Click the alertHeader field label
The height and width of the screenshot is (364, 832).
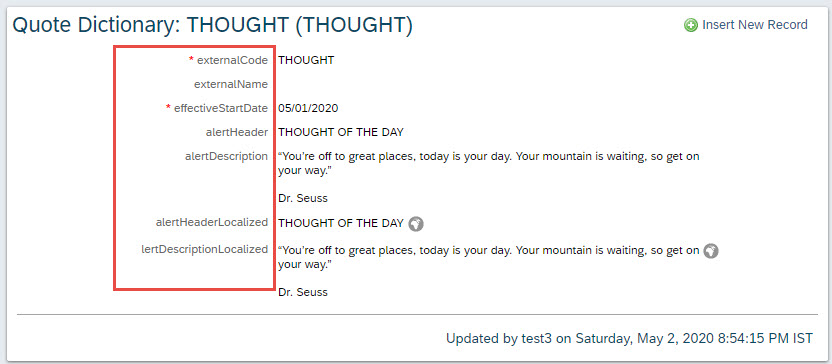(x=237, y=132)
